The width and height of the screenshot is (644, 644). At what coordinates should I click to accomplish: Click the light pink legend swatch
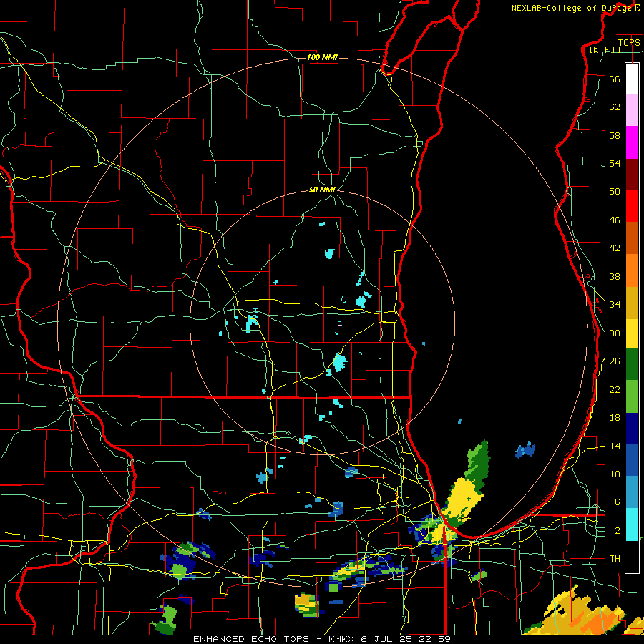[632, 110]
